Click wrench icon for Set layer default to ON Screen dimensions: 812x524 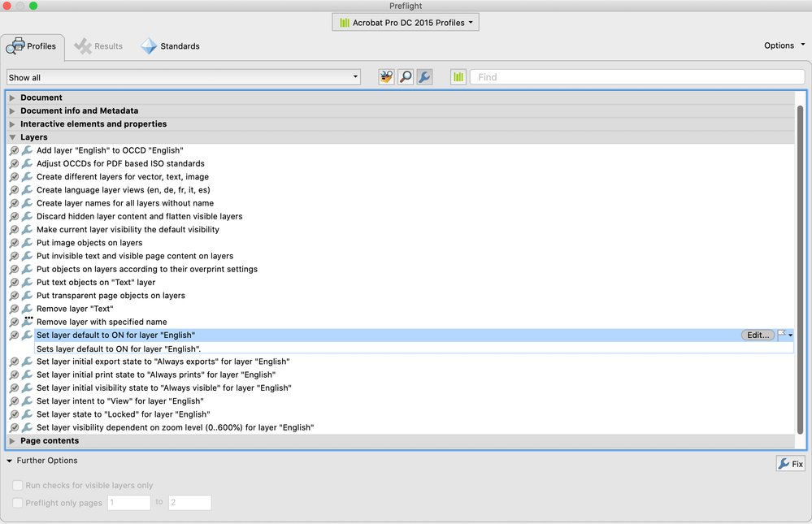pos(27,335)
